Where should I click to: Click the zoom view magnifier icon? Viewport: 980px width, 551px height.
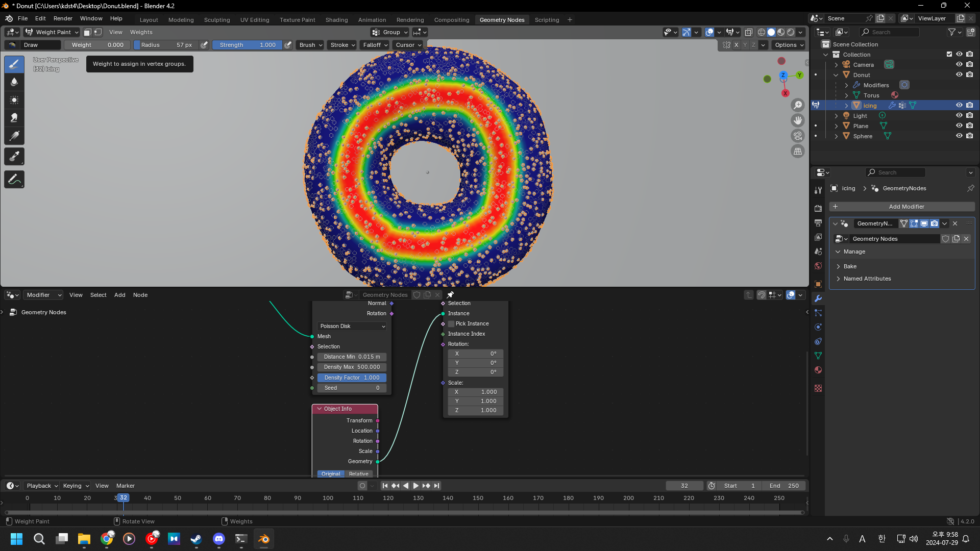pyautogui.click(x=798, y=105)
